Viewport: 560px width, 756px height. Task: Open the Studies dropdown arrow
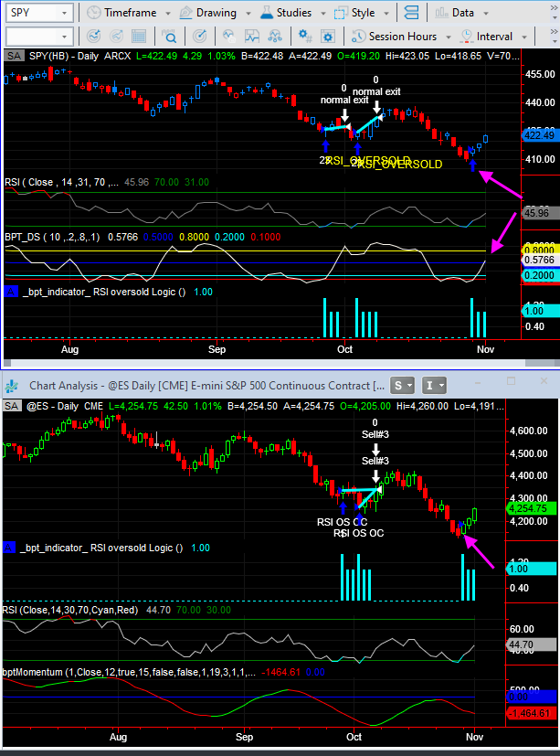(x=322, y=14)
